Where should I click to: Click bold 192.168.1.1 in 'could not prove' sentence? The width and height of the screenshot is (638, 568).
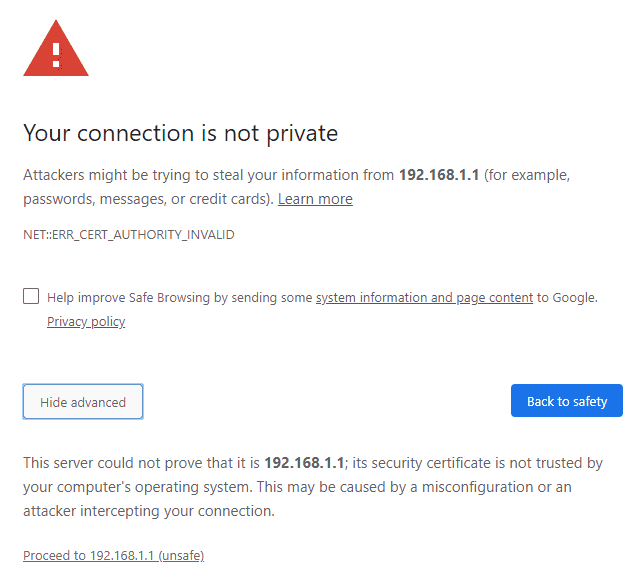pos(304,463)
